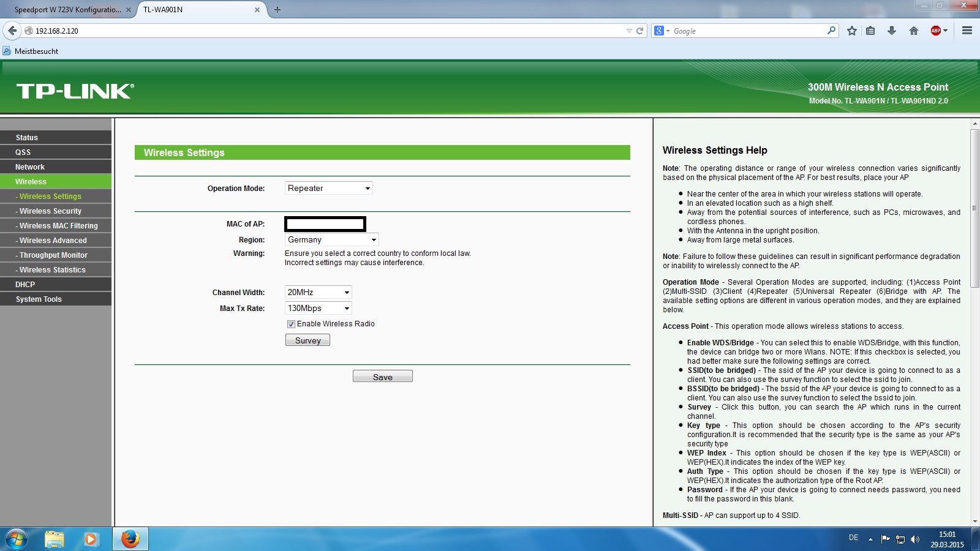The image size is (980, 551).
Task: Open a new tab with plus icon
Action: click(277, 10)
